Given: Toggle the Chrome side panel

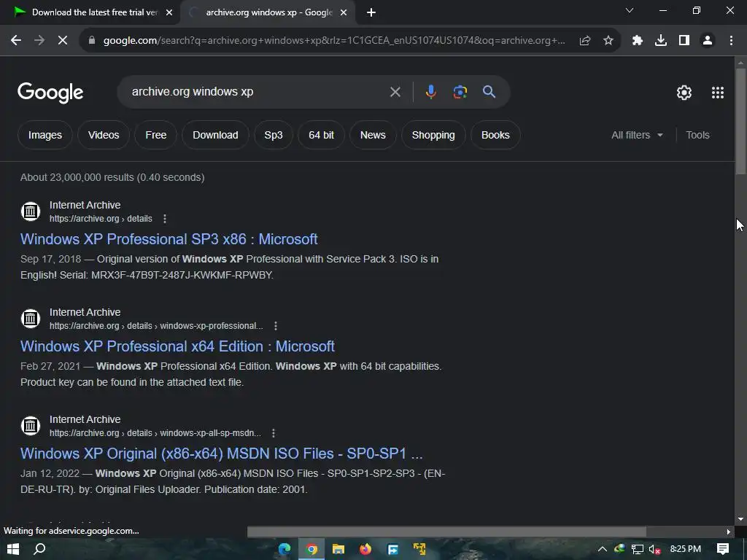Looking at the screenshot, I should [x=684, y=41].
